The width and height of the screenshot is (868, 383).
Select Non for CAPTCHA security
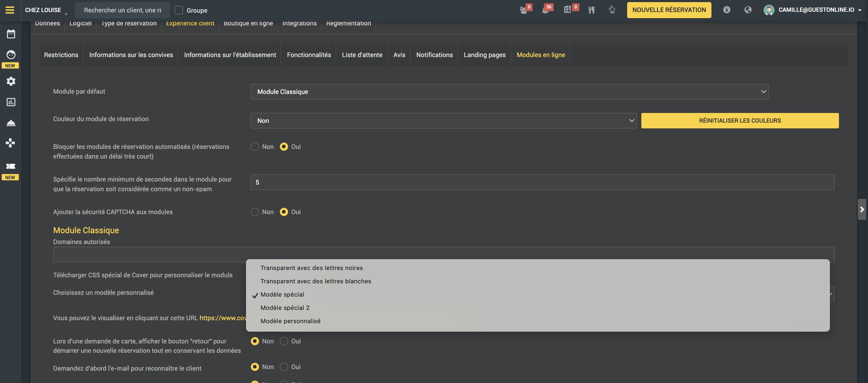coord(255,212)
